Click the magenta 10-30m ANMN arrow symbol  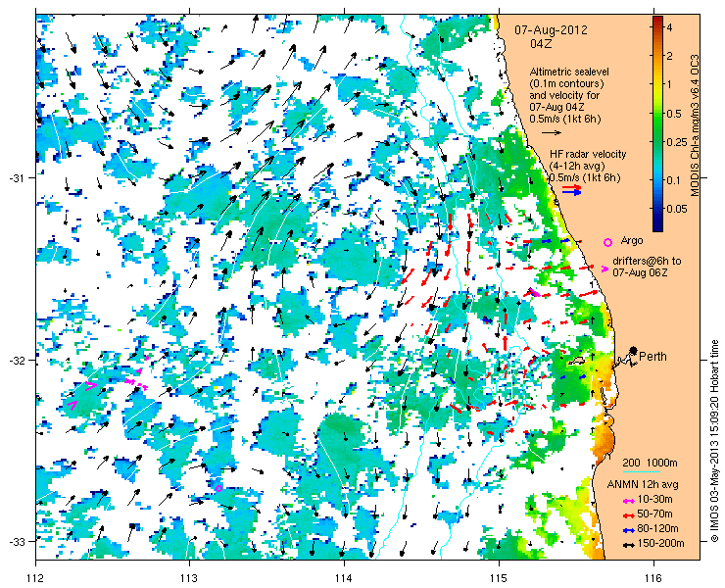[x=628, y=501]
